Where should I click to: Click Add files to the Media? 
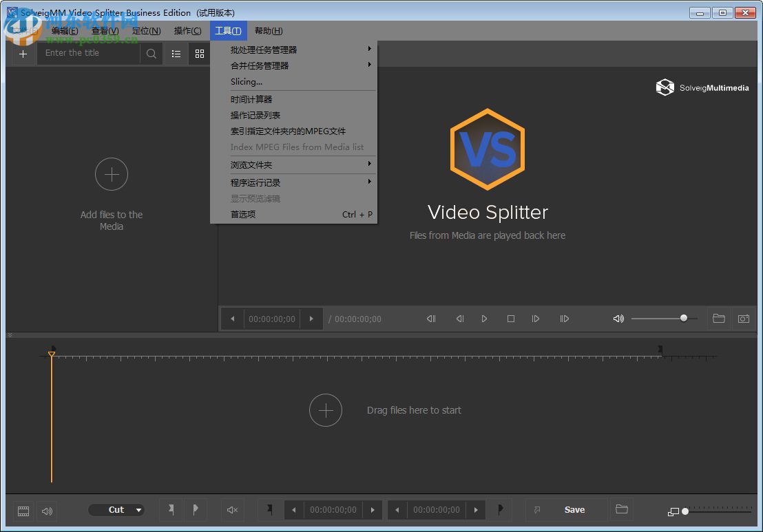click(112, 174)
